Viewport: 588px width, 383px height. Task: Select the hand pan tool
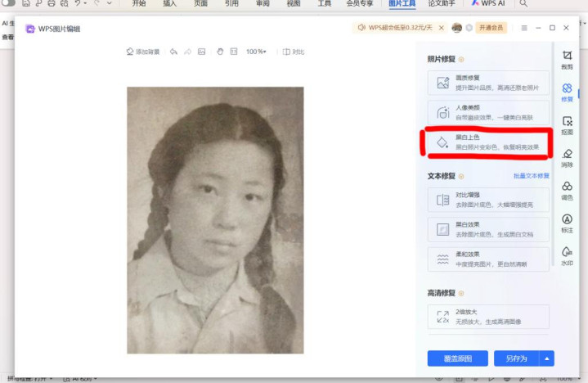coord(220,52)
